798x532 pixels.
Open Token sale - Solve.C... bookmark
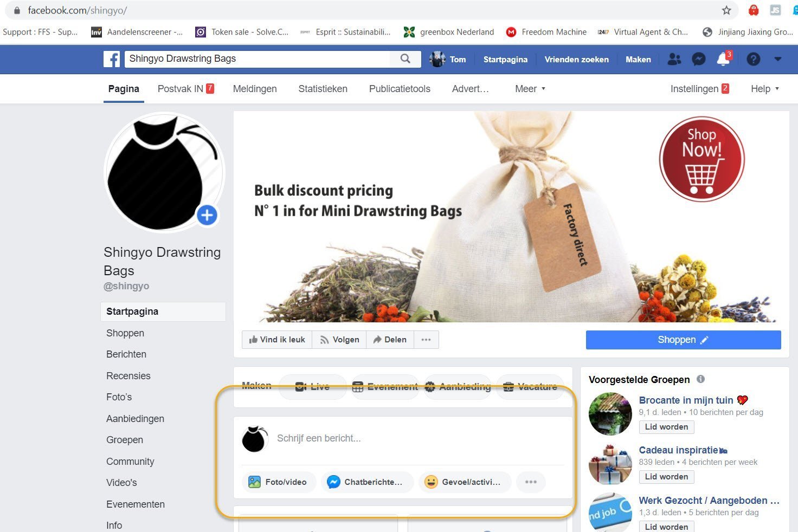(x=242, y=32)
